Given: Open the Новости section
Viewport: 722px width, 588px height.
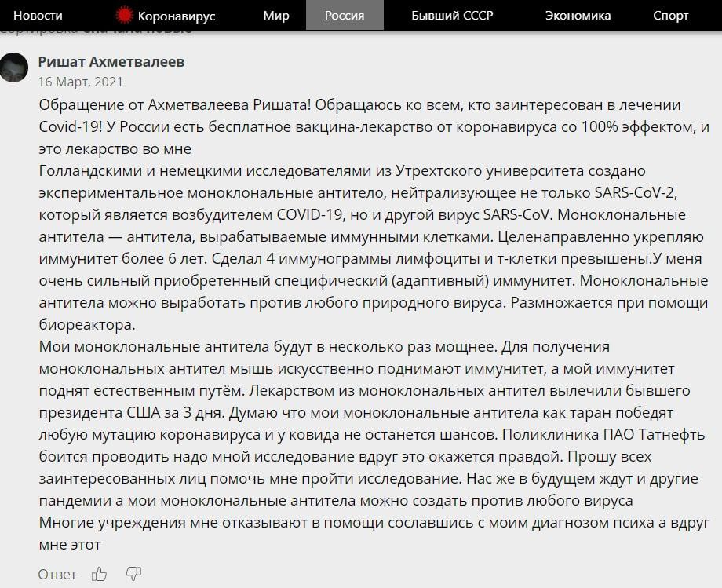Looking at the screenshot, I should coord(38,16).
